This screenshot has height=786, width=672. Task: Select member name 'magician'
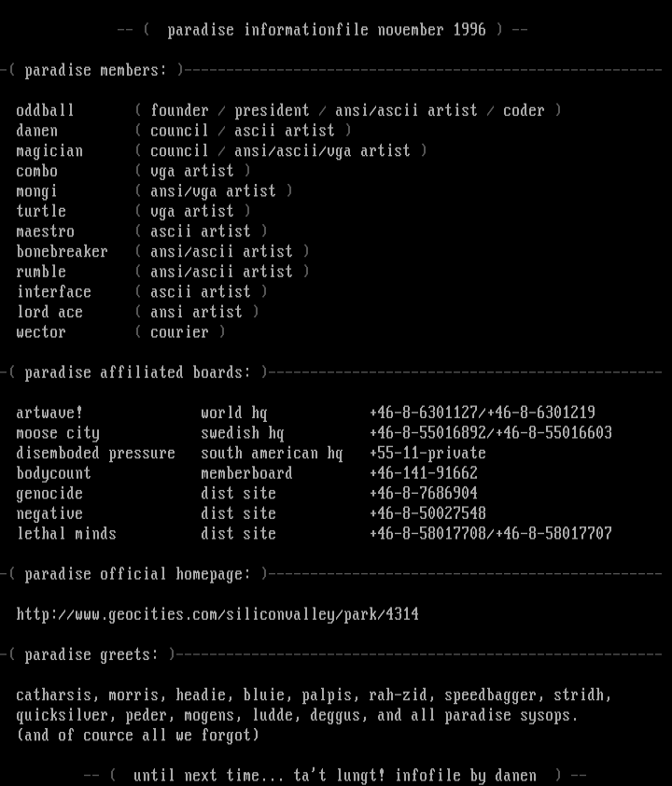pyautogui.click(x=49, y=151)
